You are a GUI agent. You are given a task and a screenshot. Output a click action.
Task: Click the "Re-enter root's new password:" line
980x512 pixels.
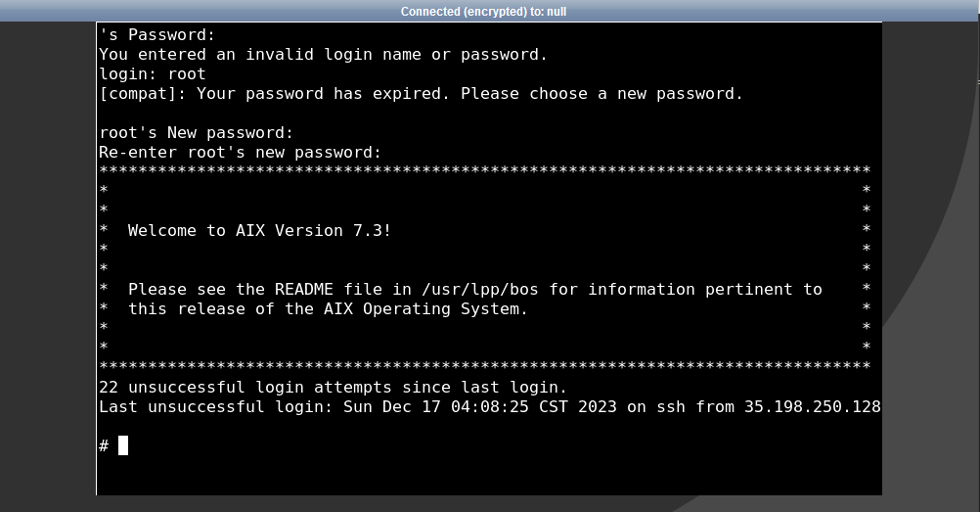tap(240, 152)
